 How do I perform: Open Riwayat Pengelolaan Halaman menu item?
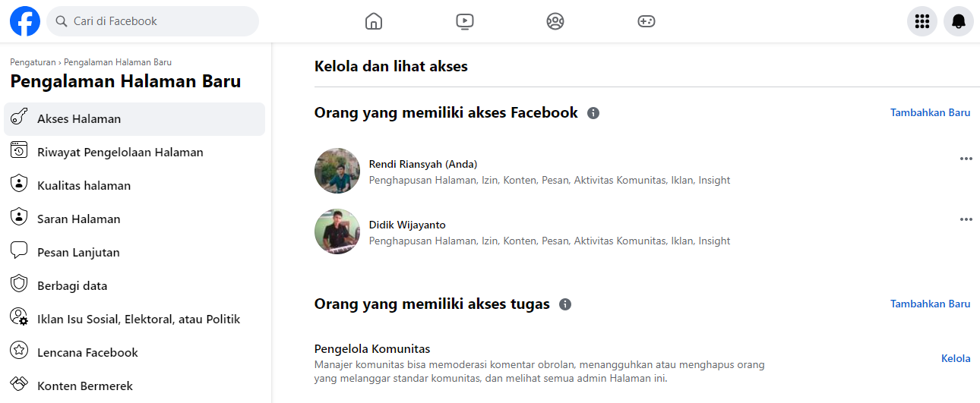coord(134,152)
